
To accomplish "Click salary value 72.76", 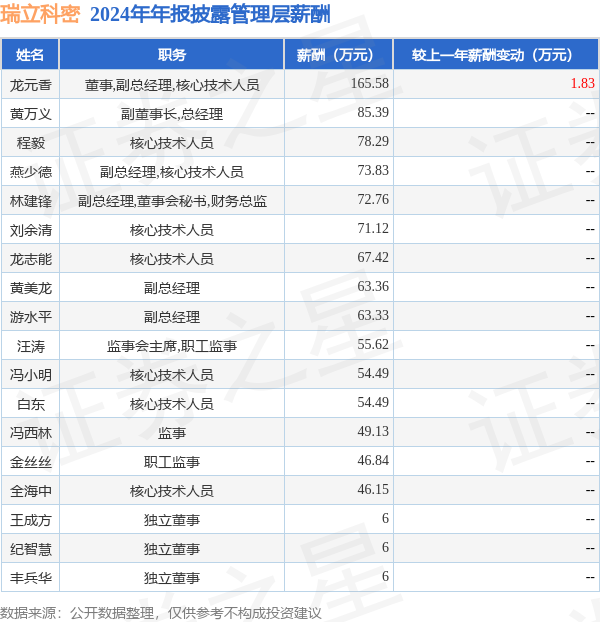I will 373,199.
